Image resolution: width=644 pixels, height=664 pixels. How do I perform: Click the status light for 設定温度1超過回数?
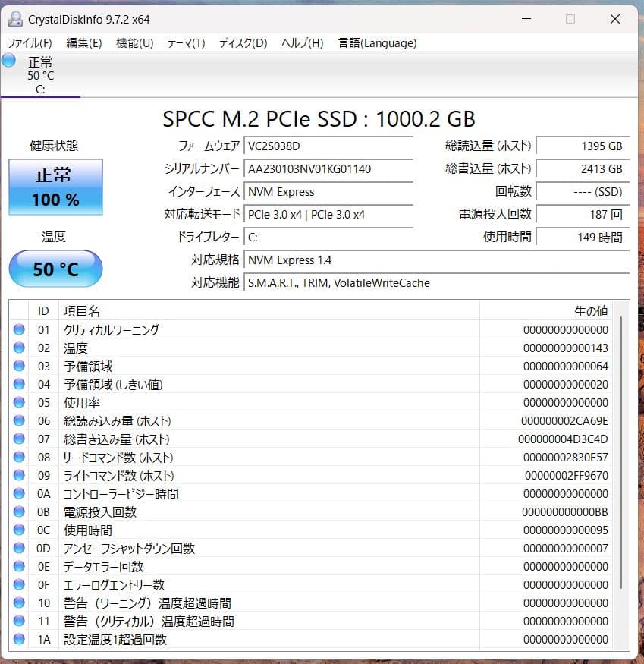19,639
